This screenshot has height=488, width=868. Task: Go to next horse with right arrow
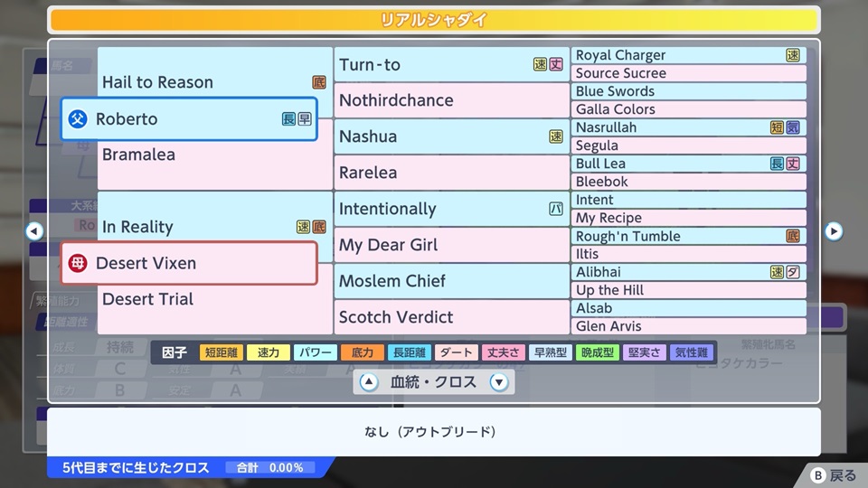coord(833,230)
